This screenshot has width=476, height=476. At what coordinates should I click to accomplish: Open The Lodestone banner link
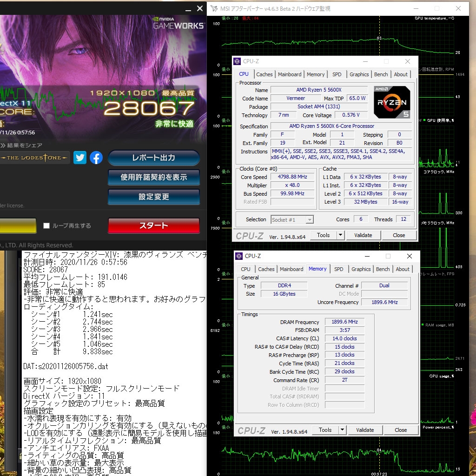click(34, 158)
